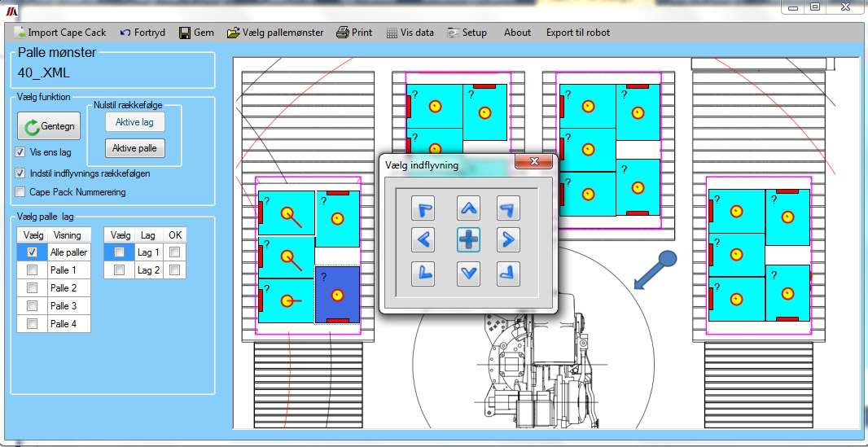The width and height of the screenshot is (868, 447).
Task: Click the Lag 1 row label
Action: click(x=148, y=252)
